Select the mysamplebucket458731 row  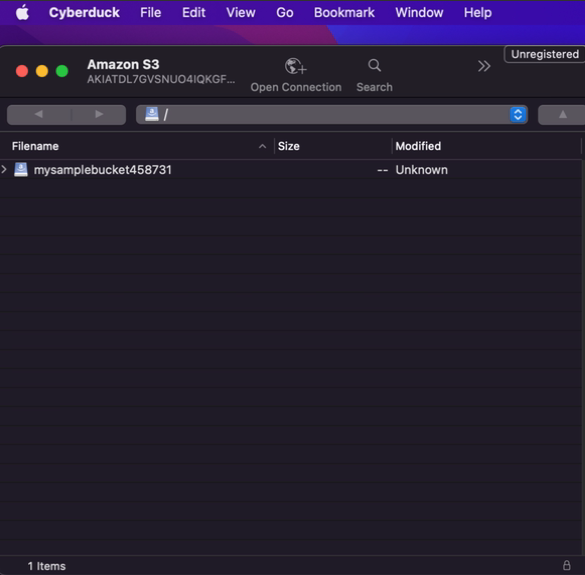click(x=291, y=170)
